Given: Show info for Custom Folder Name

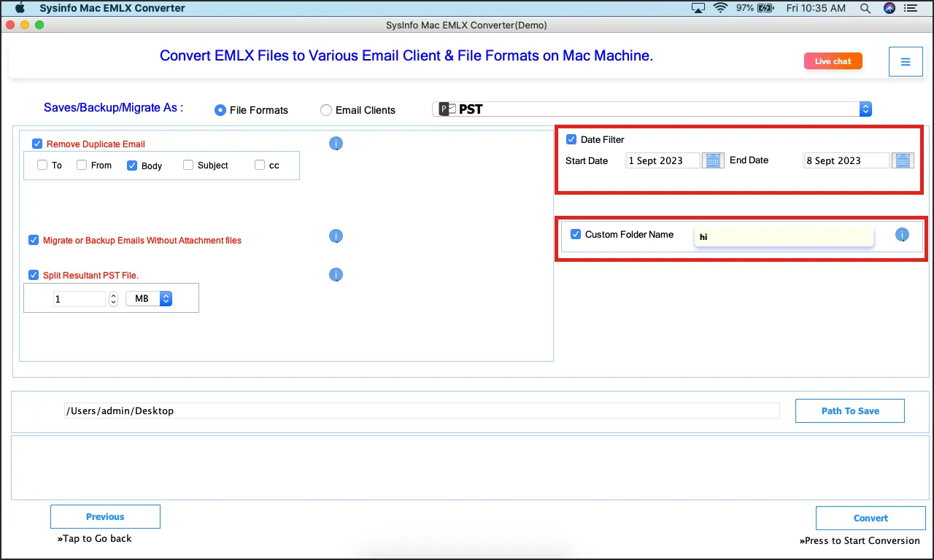Looking at the screenshot, I should click(902, 235).
